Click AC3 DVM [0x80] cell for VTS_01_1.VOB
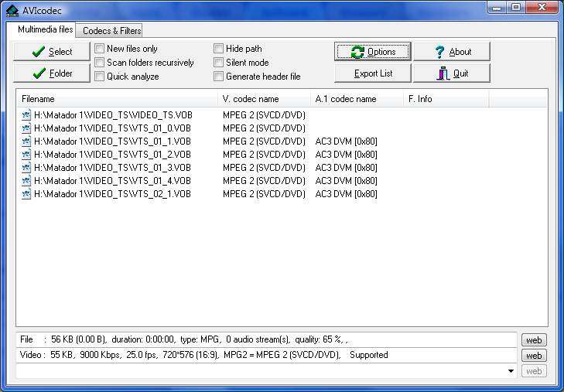 tap(346, 141)
